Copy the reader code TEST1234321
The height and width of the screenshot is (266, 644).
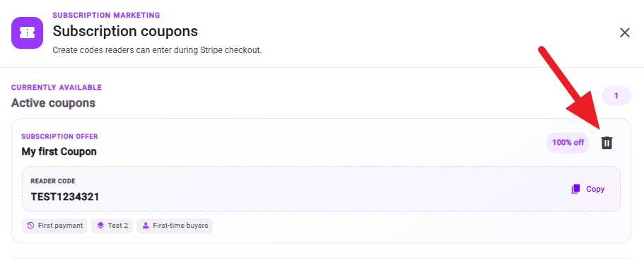[587, 189]
